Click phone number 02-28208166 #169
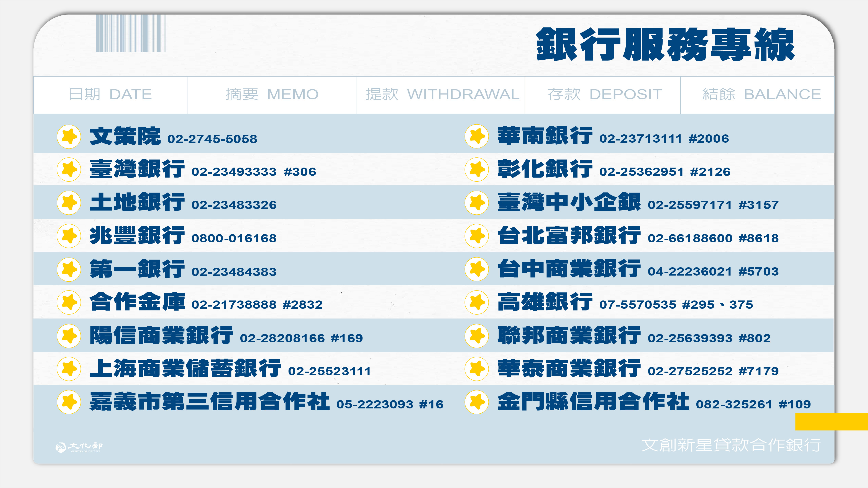The height and width of the screenshot is (488, 868). click(302, 338)
